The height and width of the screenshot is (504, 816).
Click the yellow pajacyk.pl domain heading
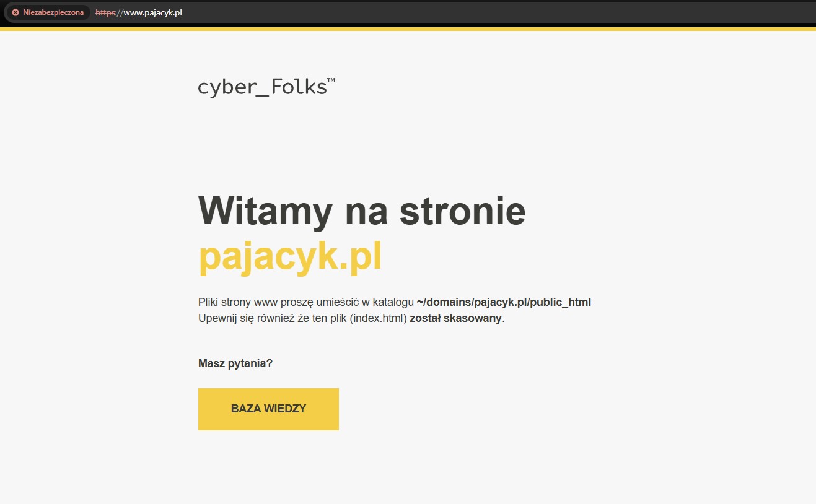pos(290,256)
